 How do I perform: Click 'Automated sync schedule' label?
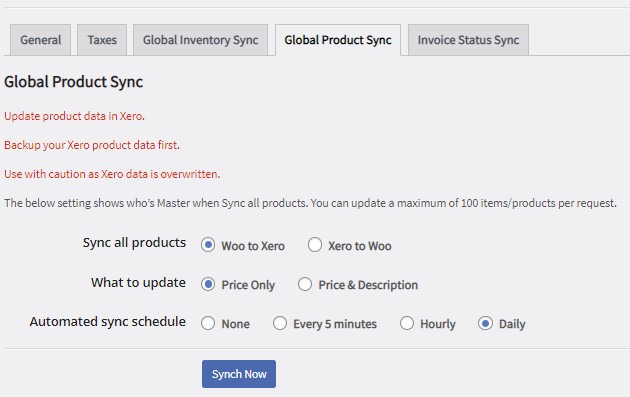tap(108, 321)
